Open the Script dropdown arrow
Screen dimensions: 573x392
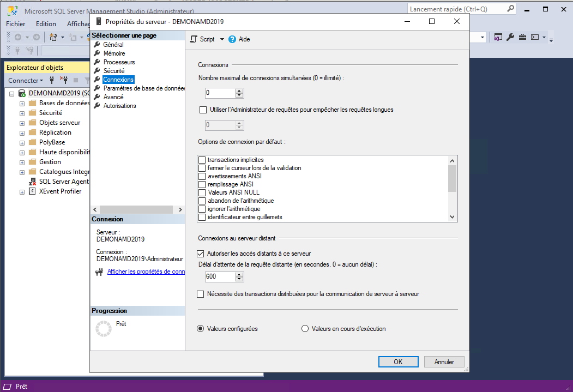[x=222, y=39]
